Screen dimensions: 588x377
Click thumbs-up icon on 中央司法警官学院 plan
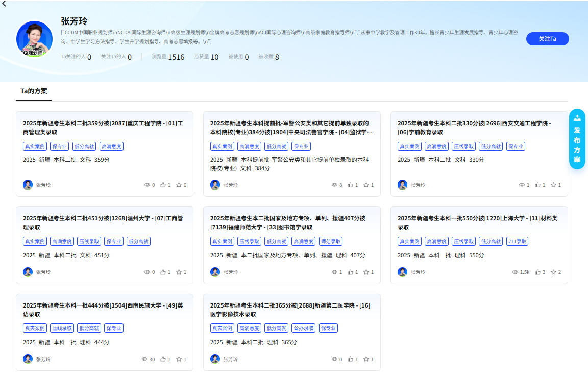coord(351,185)
